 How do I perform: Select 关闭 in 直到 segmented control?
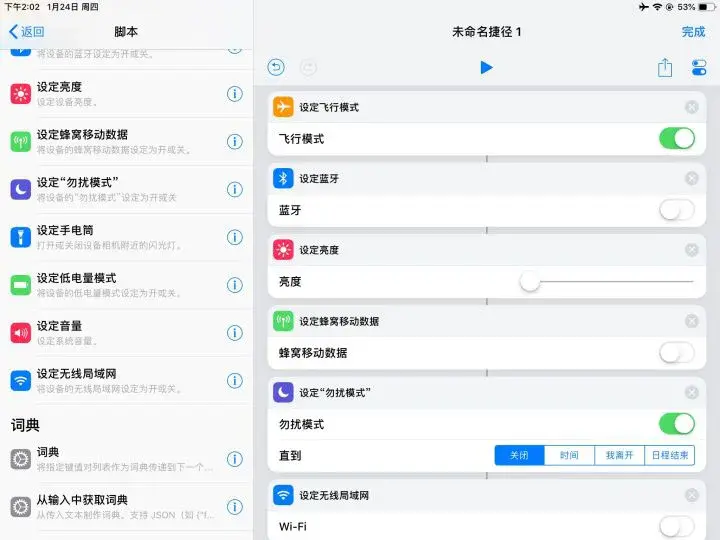click(x=519, y=455)
